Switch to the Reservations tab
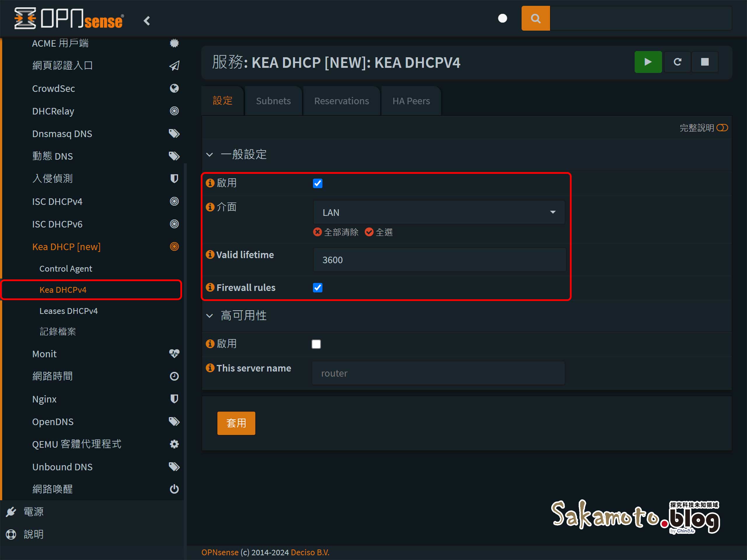Viewport: 747px width, 560px height. coord(341,101)
